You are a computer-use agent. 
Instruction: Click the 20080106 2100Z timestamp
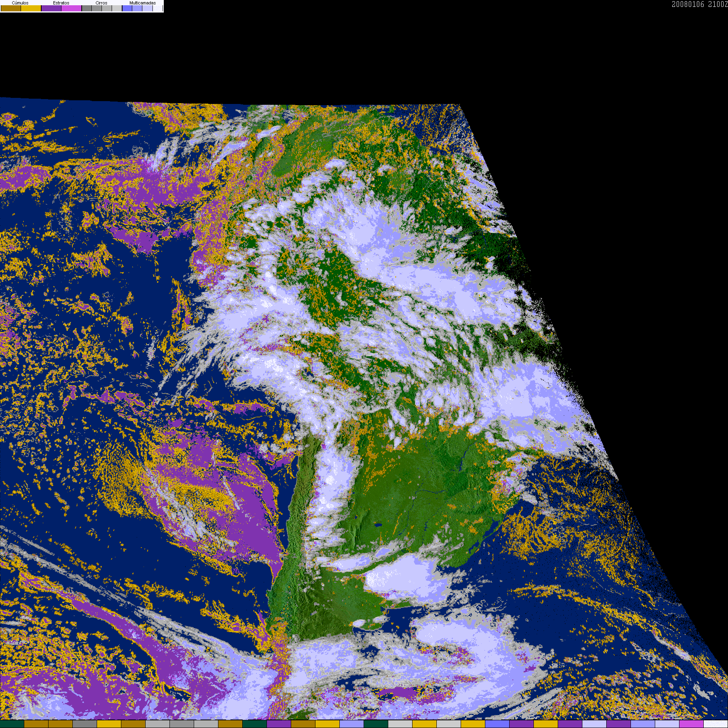pos(700,4)
